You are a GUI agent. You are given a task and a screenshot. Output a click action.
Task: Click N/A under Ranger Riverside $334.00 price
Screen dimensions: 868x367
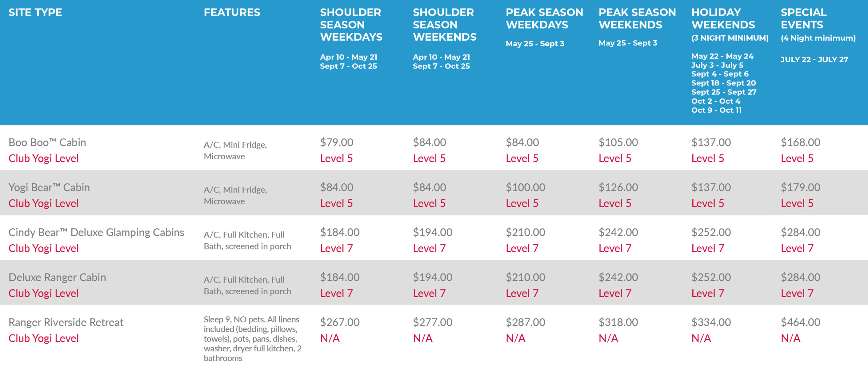pos(701,338)
